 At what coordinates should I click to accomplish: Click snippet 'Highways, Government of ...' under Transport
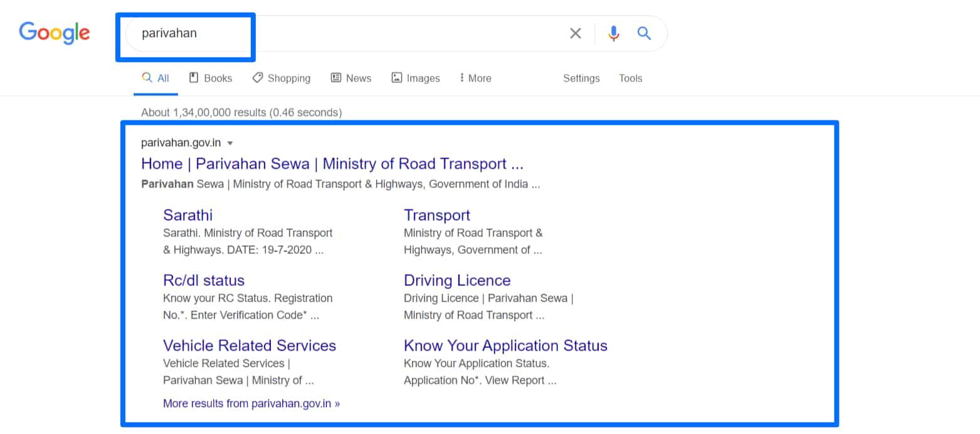tap(473, 250)
